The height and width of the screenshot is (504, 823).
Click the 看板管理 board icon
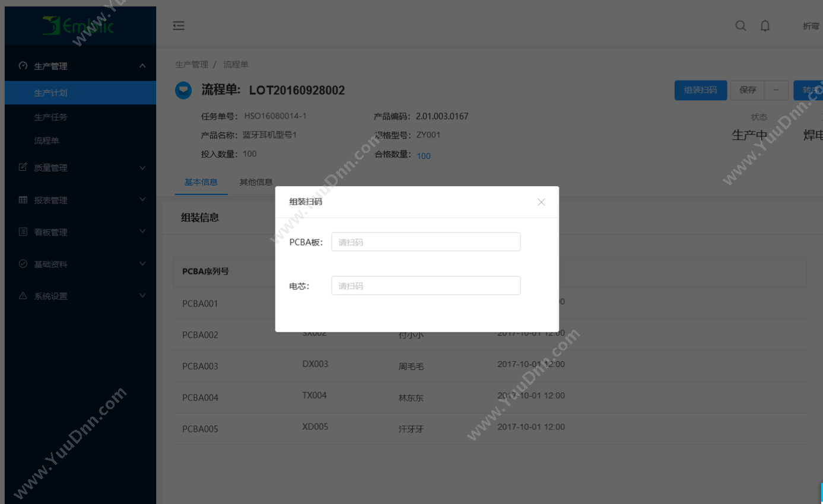point(23,232)
